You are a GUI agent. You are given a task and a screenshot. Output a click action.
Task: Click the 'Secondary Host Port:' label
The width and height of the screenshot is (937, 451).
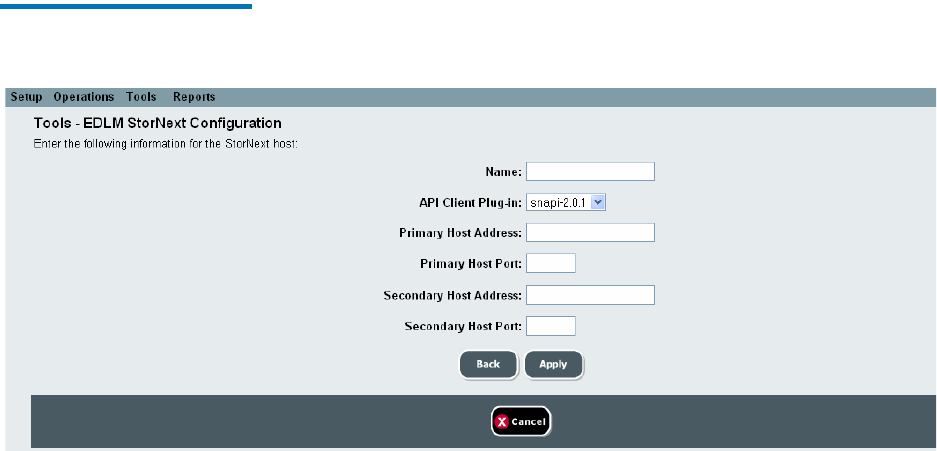pyautogui.click(x=464, y=326)
